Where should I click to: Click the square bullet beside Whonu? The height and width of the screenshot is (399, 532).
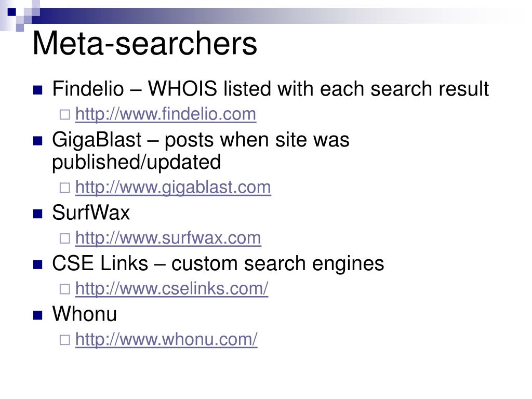tap(37, 315)
